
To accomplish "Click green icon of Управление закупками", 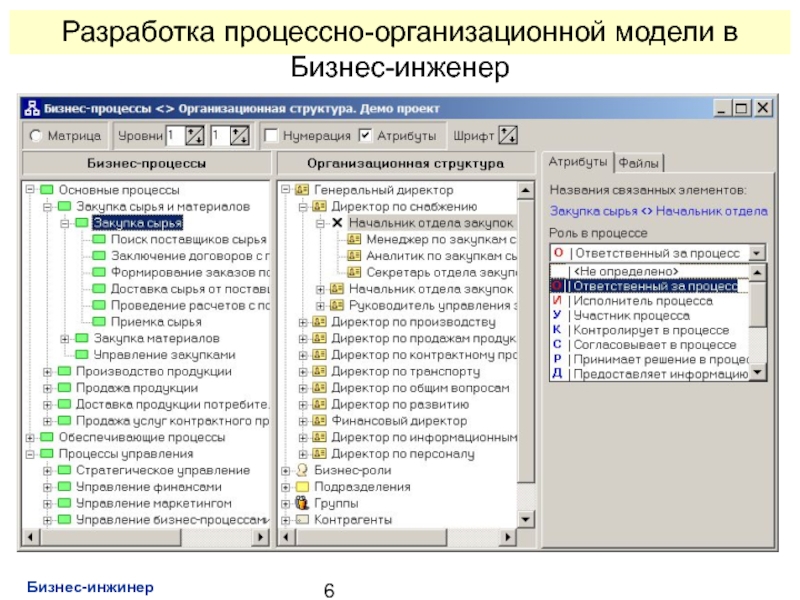I will point(82,355).
